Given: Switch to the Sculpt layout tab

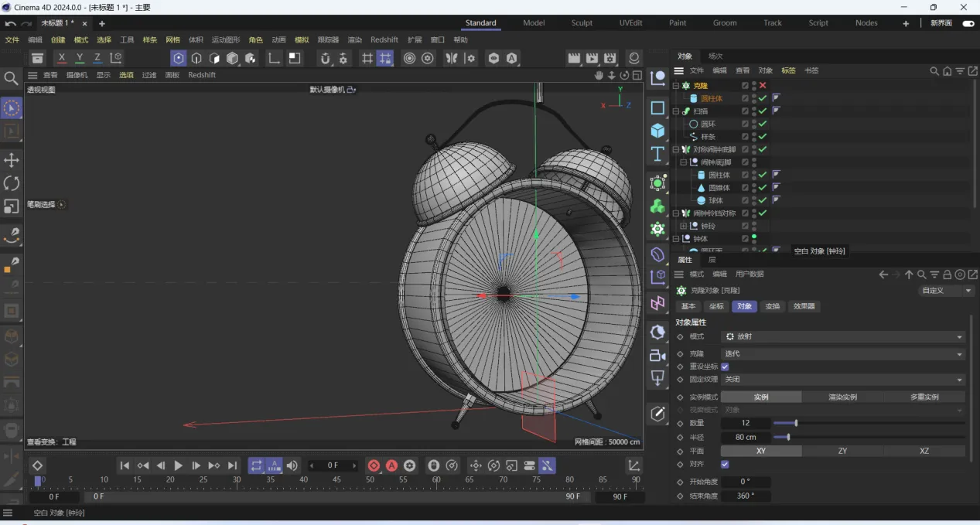Looking at the screenshot, I should point(582,23).
